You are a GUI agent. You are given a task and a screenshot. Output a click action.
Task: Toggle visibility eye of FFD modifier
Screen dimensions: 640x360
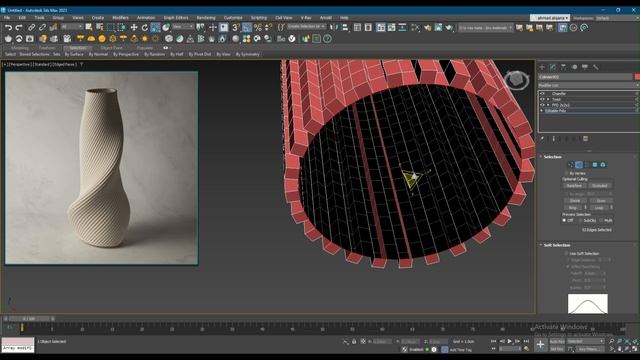(x=542, y=105)
